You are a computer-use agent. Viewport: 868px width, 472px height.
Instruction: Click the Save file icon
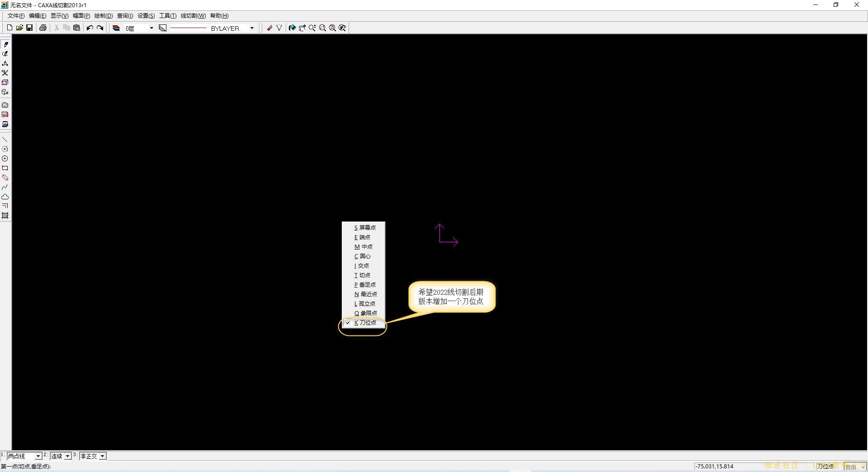[x=29, y=28]
